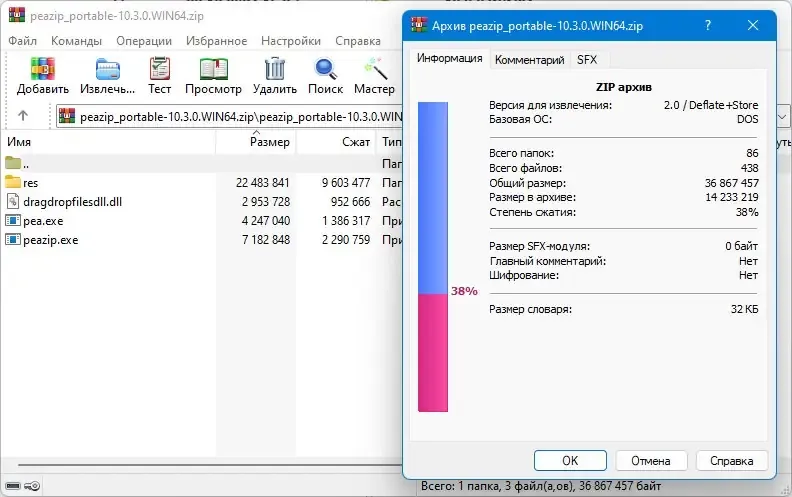
Task: Select the dragdropfilesdll.dll file name
Action: (72, 202)
